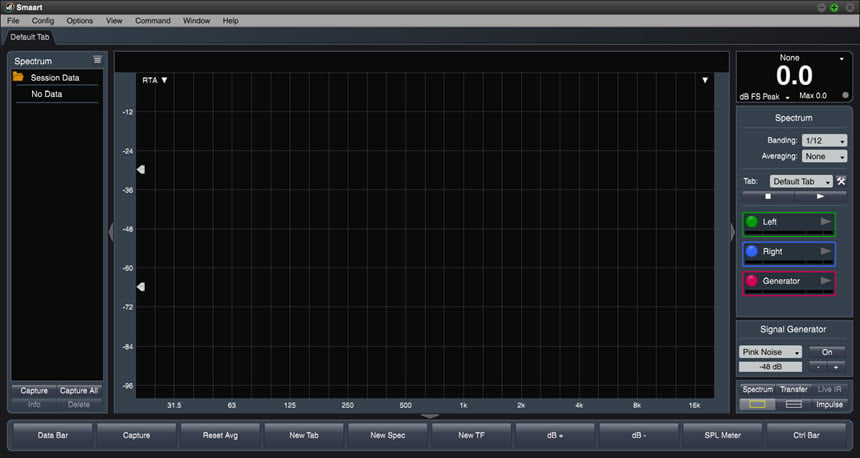This screenshot has height=458, width=860.
Task: Collapse the right control bar arrow
Action: [x=732, y=232]
